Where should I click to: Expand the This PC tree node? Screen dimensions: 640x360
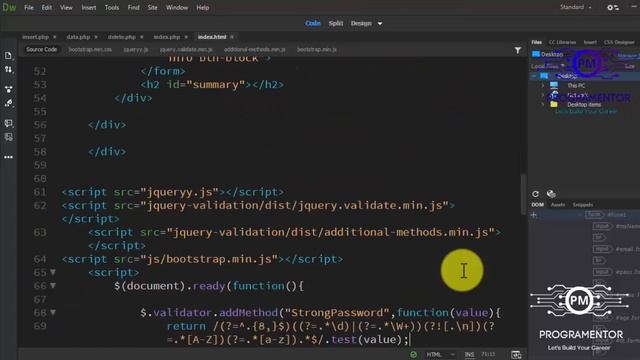[542, 86]
